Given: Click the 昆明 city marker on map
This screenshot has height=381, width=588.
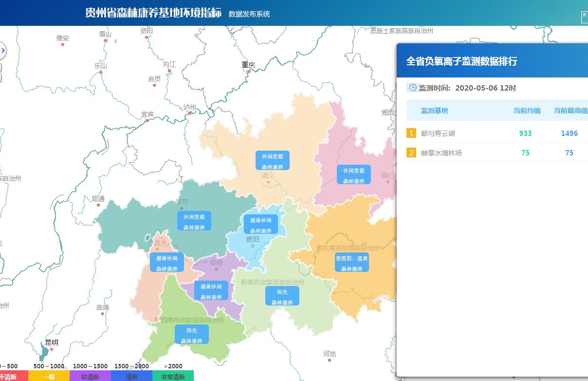Looking at the screenshot, I should [52, 349].
